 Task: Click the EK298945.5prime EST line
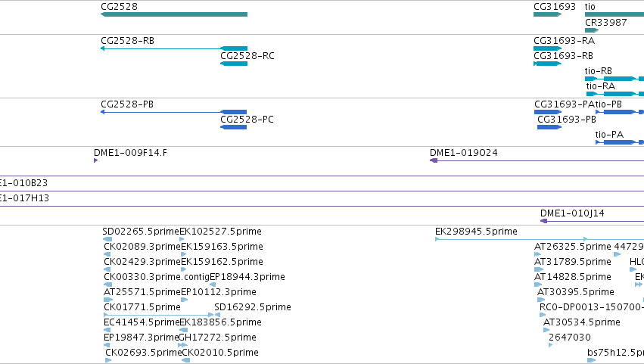(x=512, y=239)
